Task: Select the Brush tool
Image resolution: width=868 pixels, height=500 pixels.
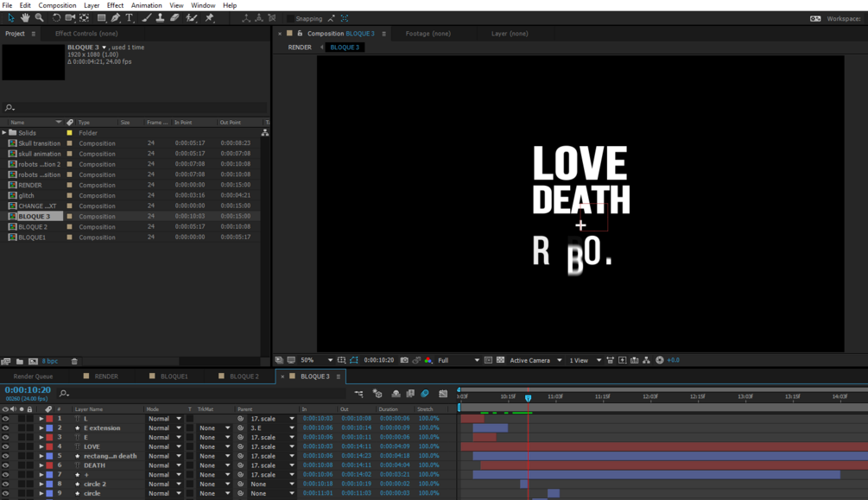Action: [146, 18]
